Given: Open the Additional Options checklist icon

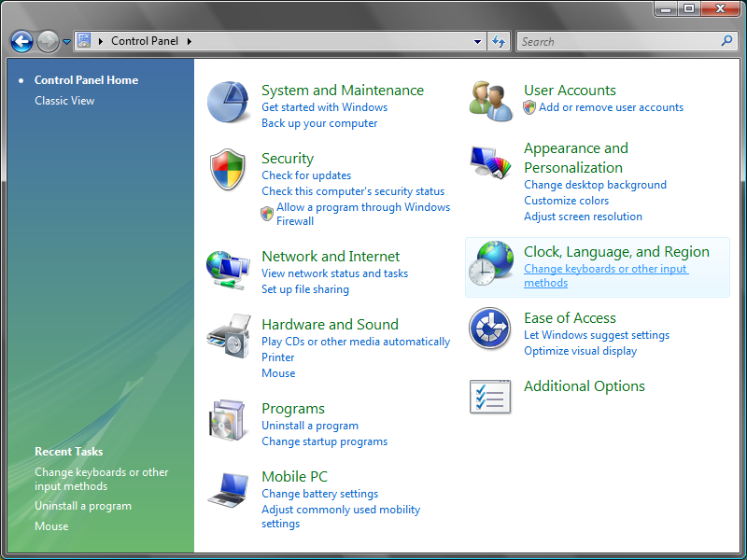Looking at the screenshot, I should pyautogui.click(x=489, y=397).
